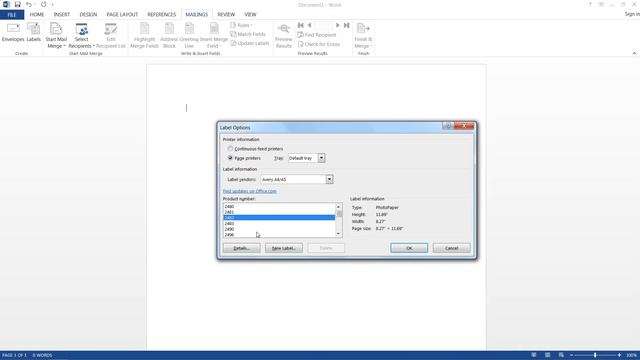The width and height of the screenshot is (640, 360).
Task: Open the Label vendors dropdown
Action: (x=329, y=179)
